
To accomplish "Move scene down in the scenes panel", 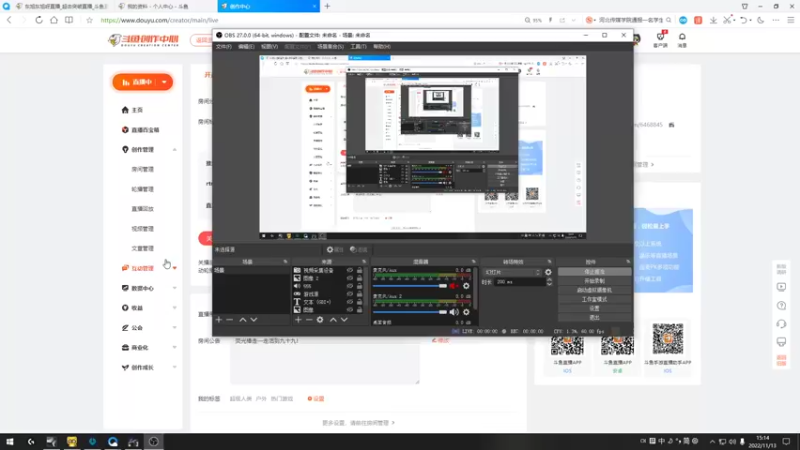I will tap(254, 320).
